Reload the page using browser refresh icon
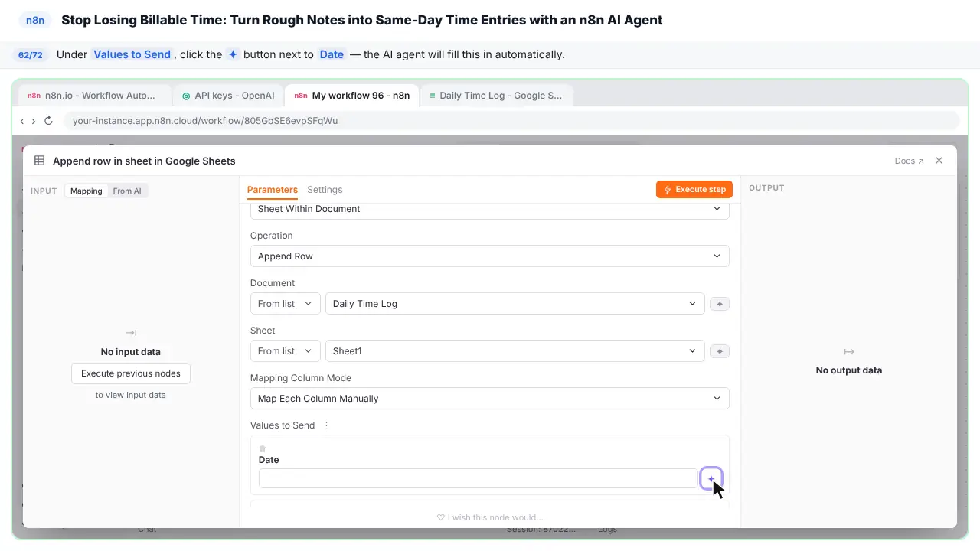The width and height of the screenshot is (980, 551). [48, 121]
